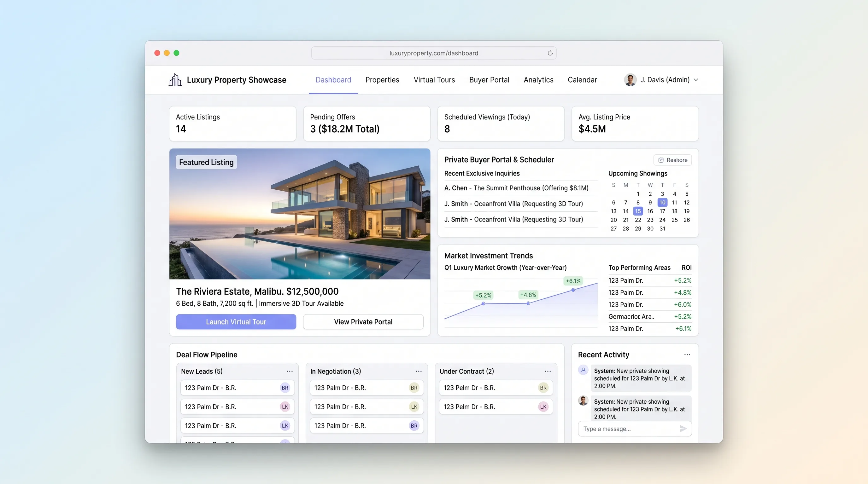Open the first J. Smith Oceanfront Villa inquiry
Viewport: 868px width, 484px height.
pyautogui.click(x=521, y=204)
